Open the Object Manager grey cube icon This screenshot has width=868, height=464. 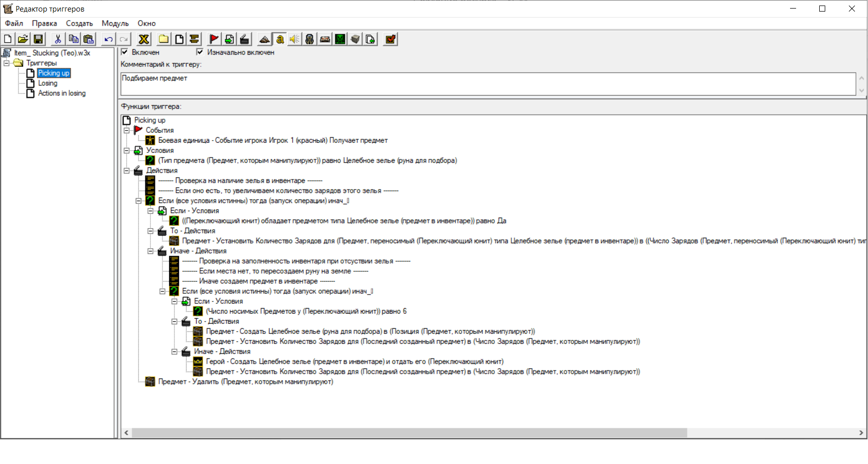pyautogui.click(x=355, y=39)
